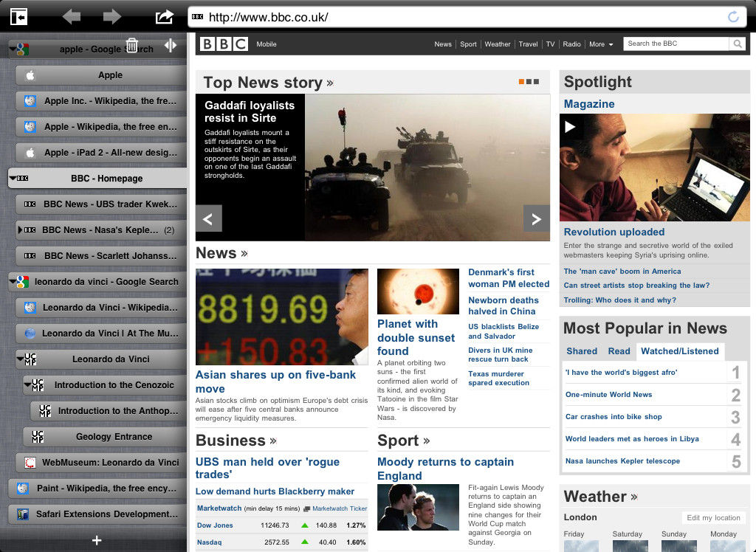
Task: Select the Watched/Listened tab
Action: click(x=680, y=351)
